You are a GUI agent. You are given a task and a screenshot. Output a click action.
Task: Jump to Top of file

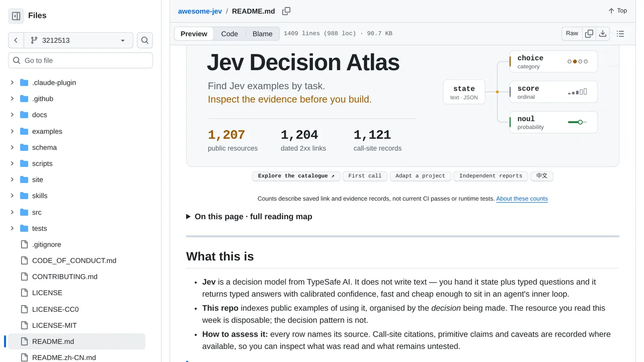pos(618,11)
